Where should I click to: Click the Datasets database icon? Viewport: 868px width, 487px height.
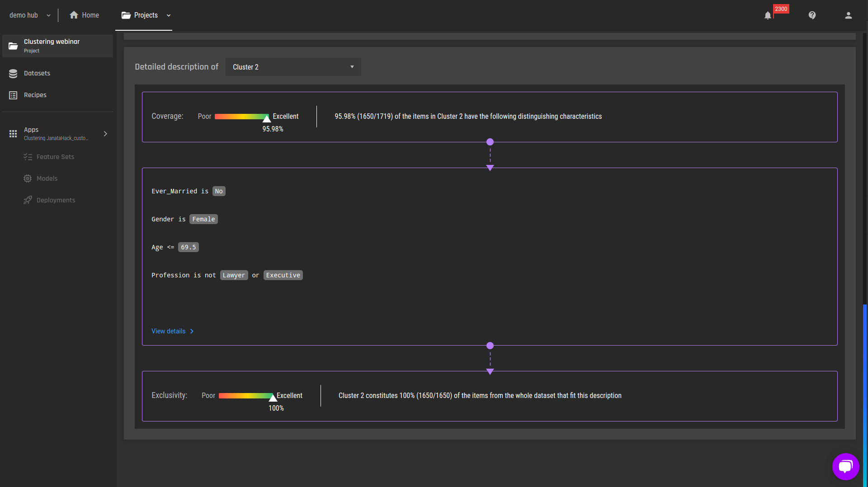pyautogui.click(x=13, y=74)
